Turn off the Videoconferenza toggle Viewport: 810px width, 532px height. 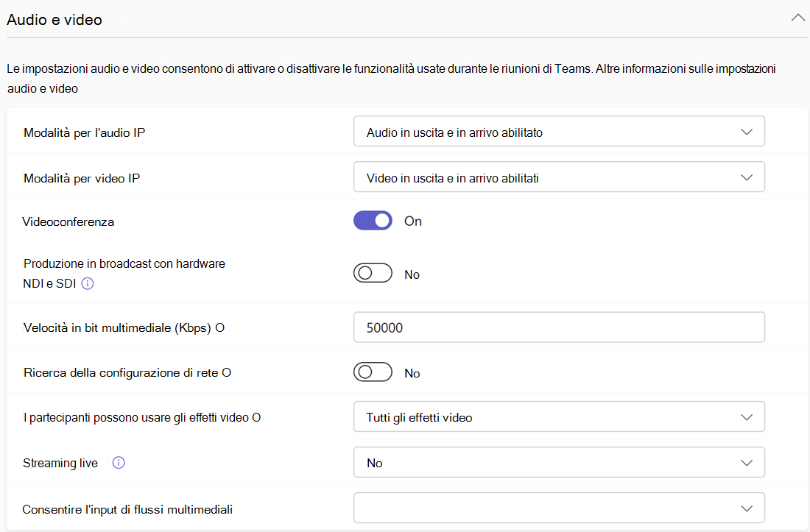pos(373,221)
